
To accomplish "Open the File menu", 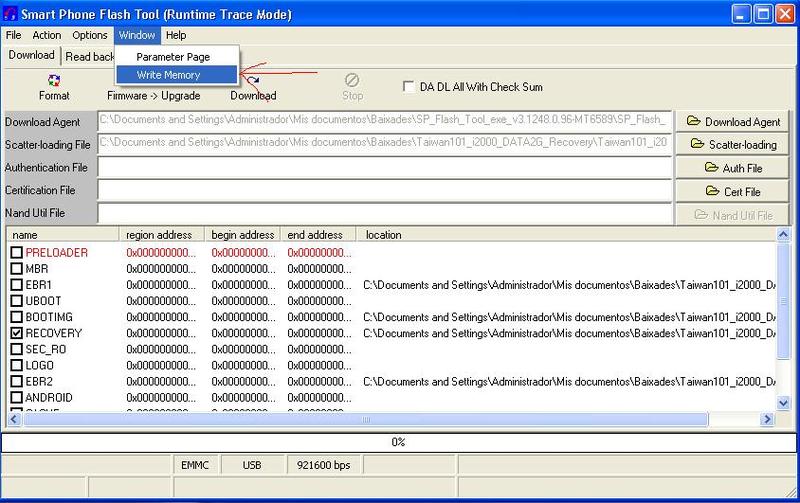I will coord(13,35).
